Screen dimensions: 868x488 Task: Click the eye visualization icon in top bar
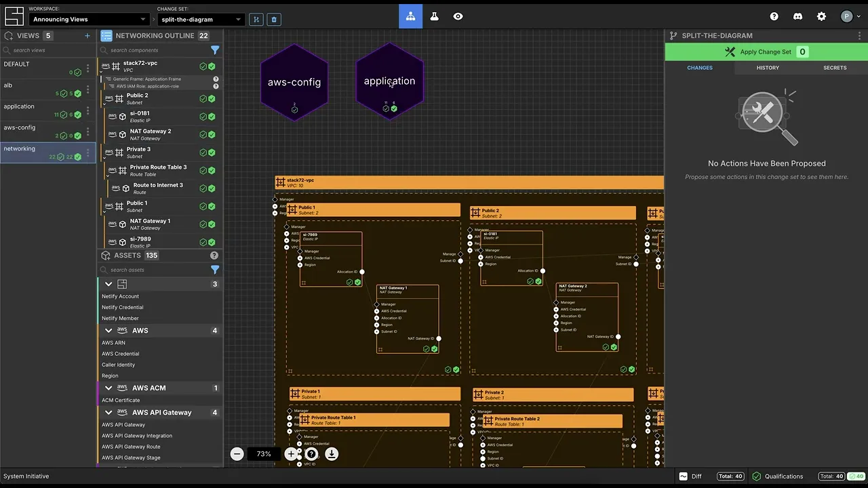(x=458, y=16)
